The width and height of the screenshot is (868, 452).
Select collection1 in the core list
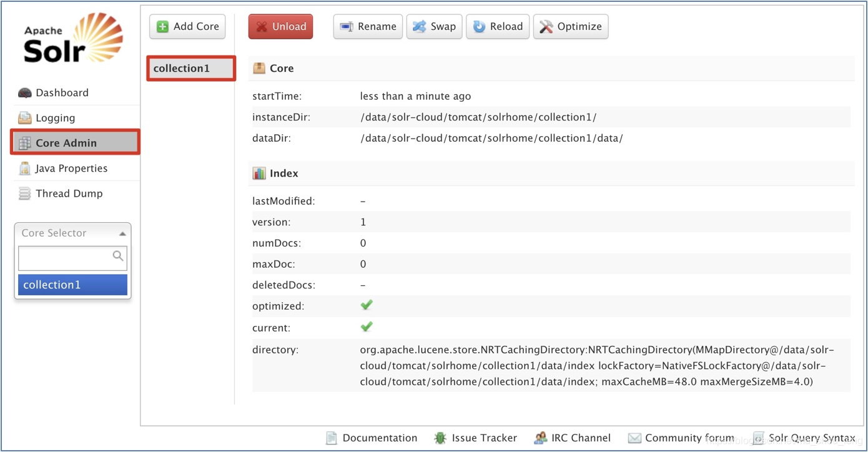pyautogui.click(x=191, y=68)
